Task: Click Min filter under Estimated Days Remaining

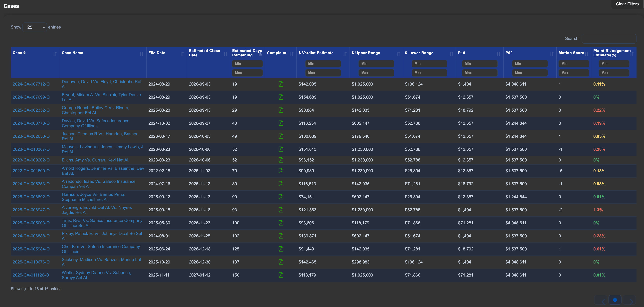Action: tap(248, 64)
